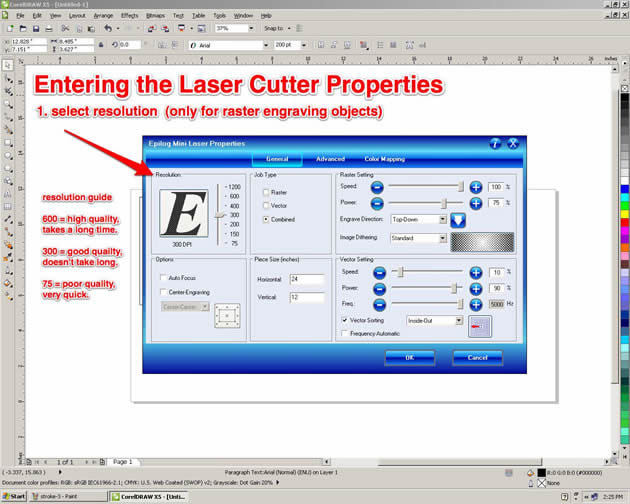Decrease raster Power with minus button
630x504 pixels.
(377, 204)
